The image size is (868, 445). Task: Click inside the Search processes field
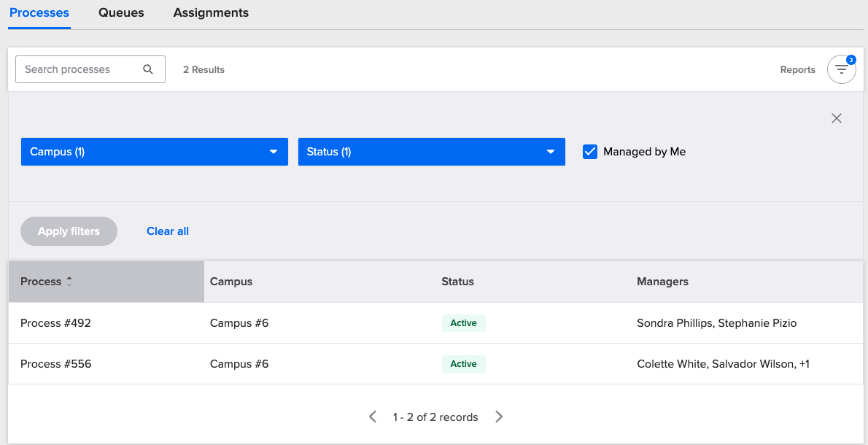pyautogui.click(x=80, y=69)
